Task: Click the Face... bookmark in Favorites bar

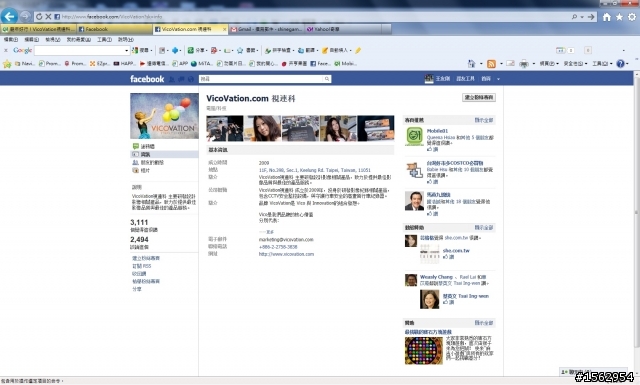Action: coord(321,64)
